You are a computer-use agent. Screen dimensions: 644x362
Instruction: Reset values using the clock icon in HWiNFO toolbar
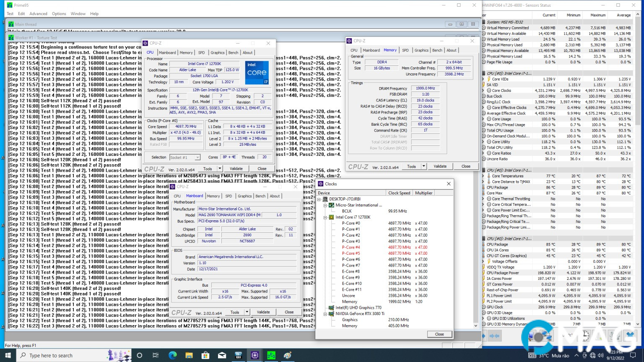[x=586, y=336]
